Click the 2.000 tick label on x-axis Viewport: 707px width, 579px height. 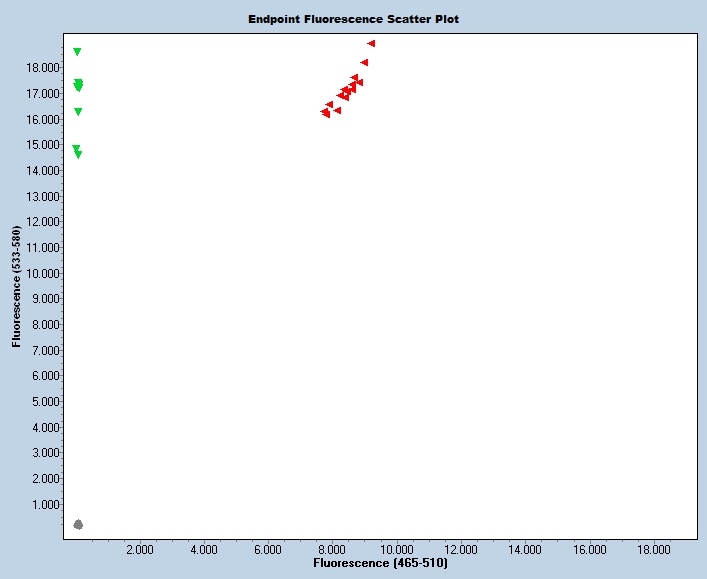pos(139,549)
